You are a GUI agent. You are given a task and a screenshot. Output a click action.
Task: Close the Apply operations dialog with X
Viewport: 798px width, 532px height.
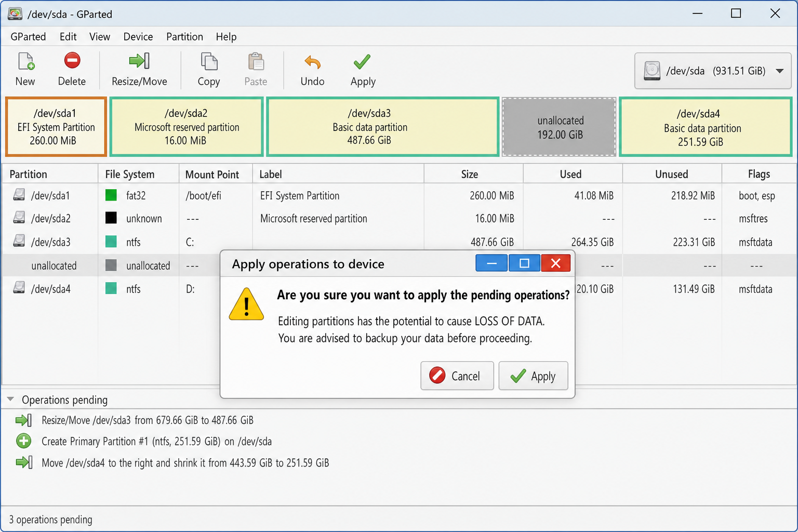[x=555, y=263]
